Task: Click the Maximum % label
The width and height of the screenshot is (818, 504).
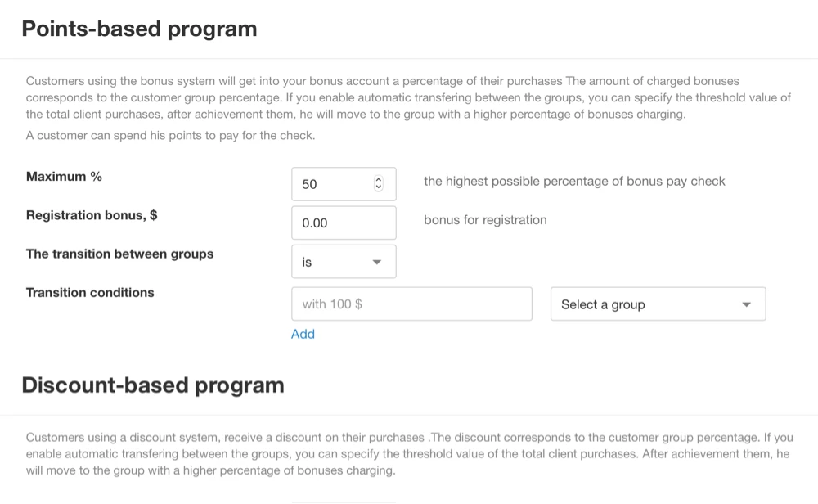Action: (64, 177)
